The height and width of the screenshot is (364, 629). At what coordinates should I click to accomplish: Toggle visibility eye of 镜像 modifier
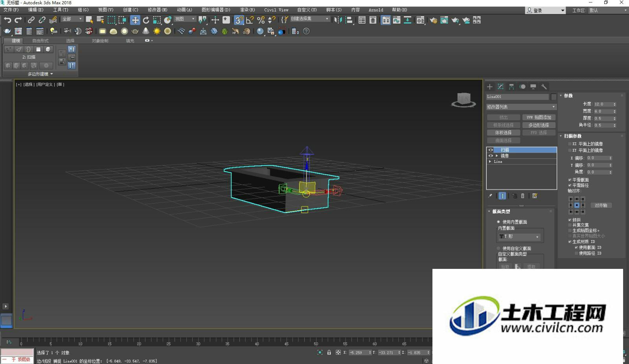491,156
